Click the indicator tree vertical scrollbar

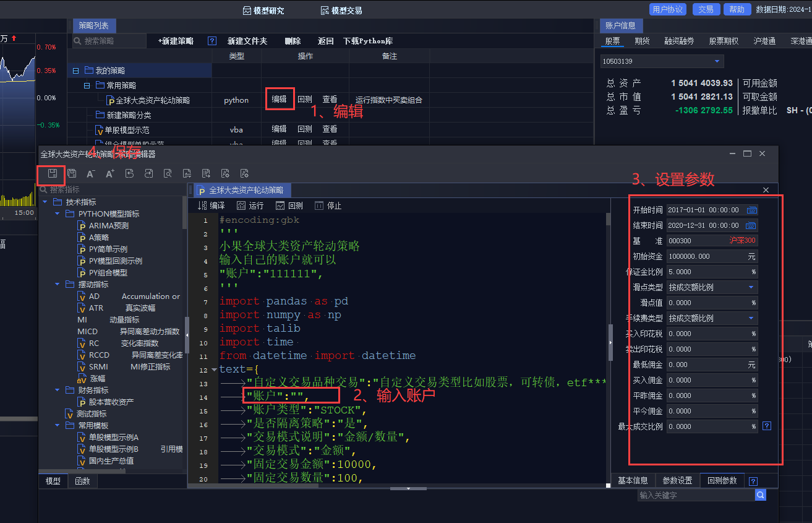coord(185,213)
